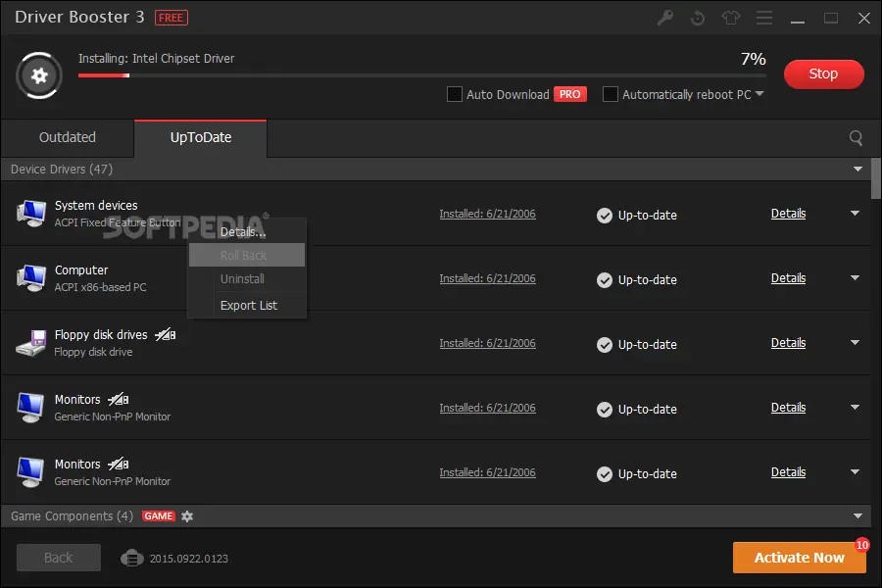Click Up-to-date checkmark for Computer row
This screenshot has width=882, height=588.
pos(604,280)
